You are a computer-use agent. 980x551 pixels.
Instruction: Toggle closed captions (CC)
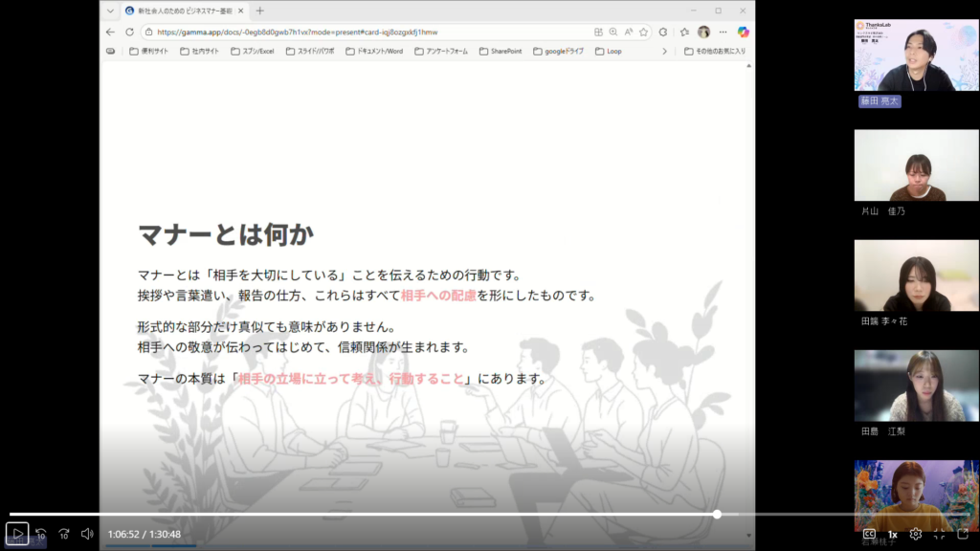pyautogui.click(x=869, y=534)
